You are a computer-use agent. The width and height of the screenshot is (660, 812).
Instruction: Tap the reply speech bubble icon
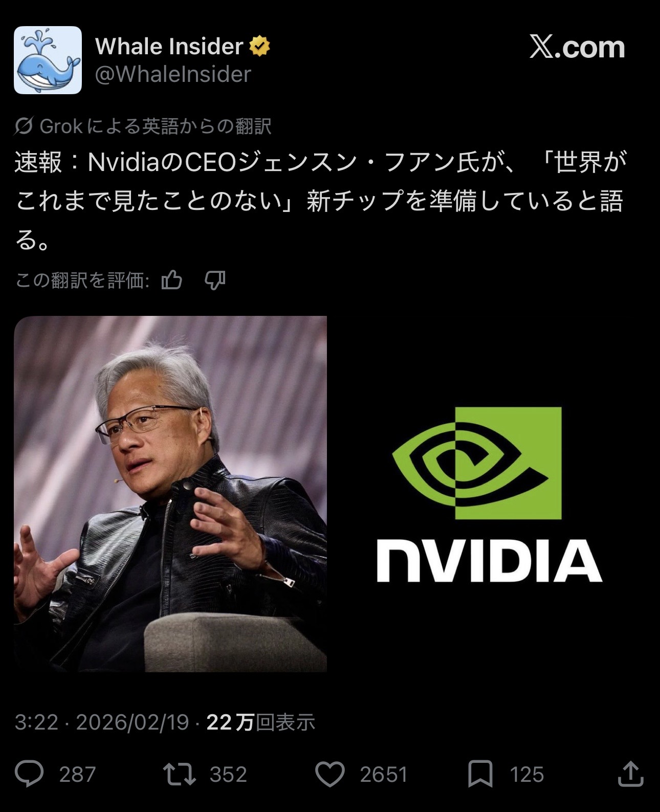29,774
